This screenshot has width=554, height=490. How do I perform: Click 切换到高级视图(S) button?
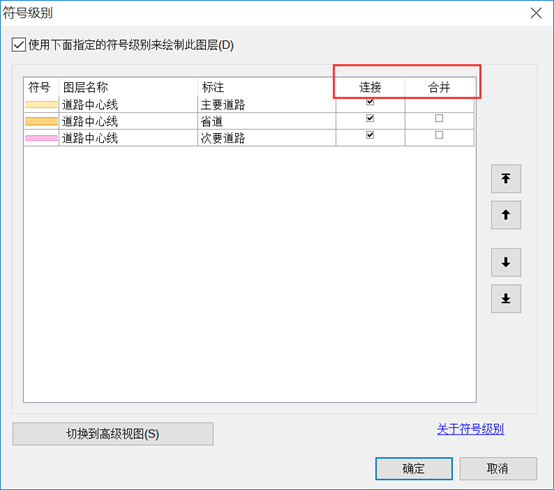point(113,433)
